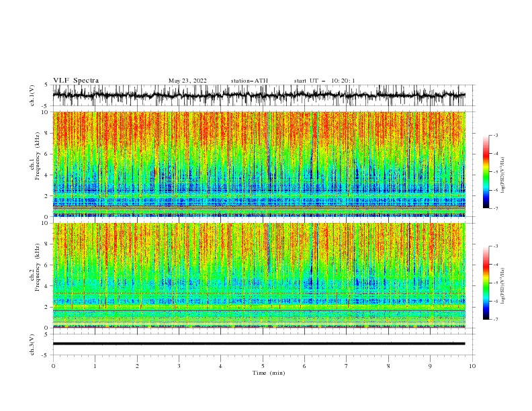532x411 pixels.
Task: Click the "Time (min)" axis title
Action: 269,373
